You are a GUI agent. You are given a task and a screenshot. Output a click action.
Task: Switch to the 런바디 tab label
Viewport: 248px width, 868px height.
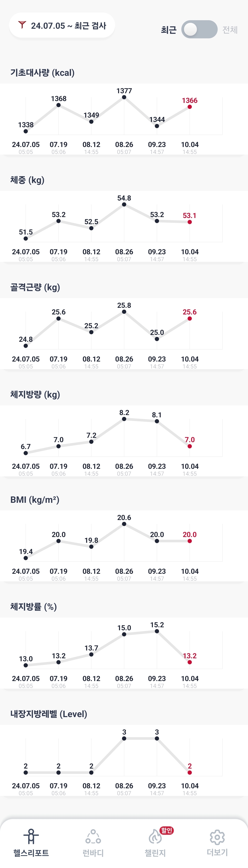tap(93, 853)
